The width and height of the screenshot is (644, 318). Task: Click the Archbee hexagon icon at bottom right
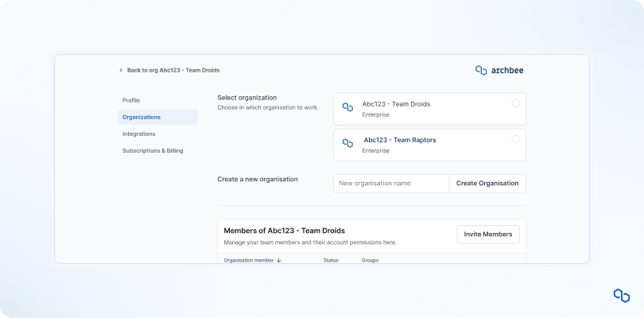[x=622, y=296]
